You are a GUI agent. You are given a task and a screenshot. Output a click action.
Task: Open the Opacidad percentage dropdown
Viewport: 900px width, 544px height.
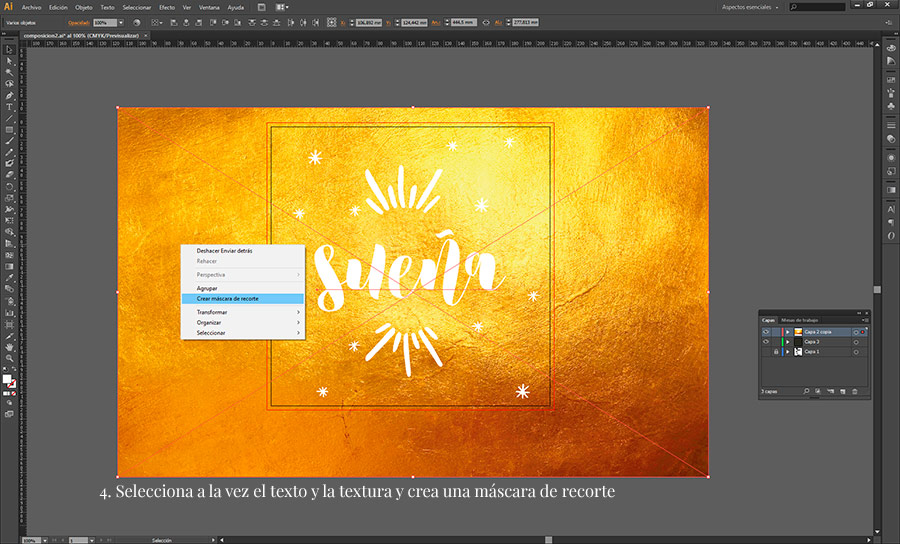122,22
